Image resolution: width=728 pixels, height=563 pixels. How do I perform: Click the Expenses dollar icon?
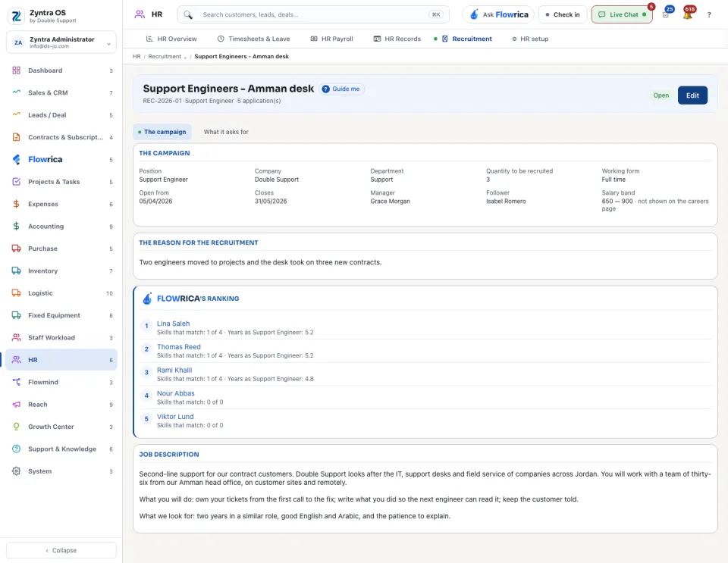click(16, 204)
